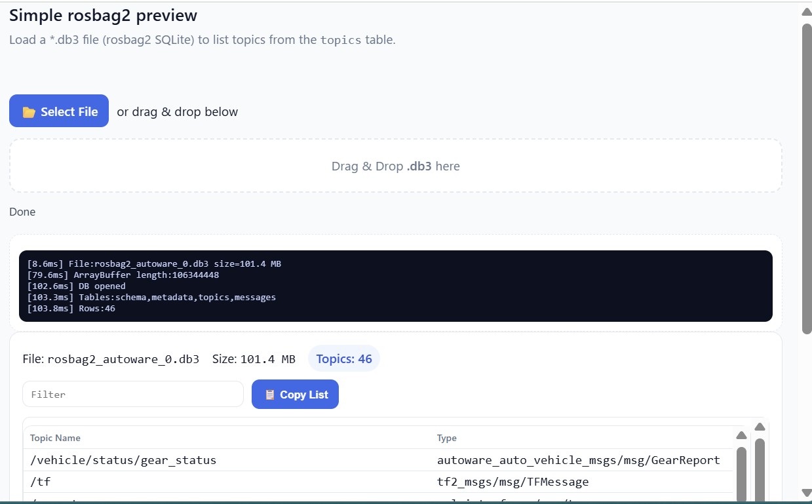The height and width of the screenshot is (504, 812).
Task: Click the Topic Name column header
Action: [x=56, y=438]
